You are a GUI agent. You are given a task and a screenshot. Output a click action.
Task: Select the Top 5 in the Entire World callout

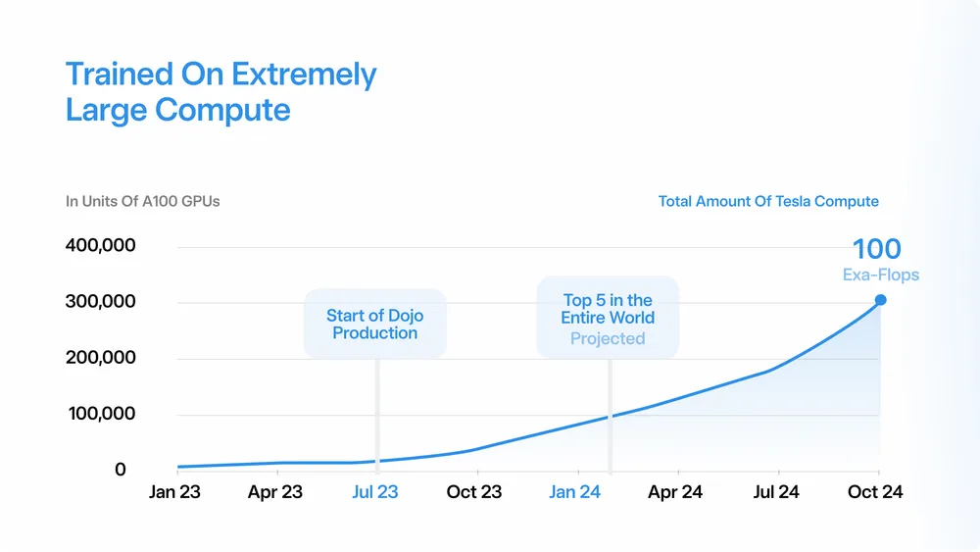(x=608, y=318)
